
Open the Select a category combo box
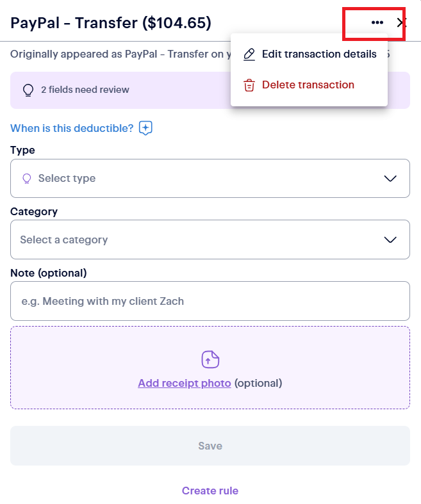coord(210,240)
